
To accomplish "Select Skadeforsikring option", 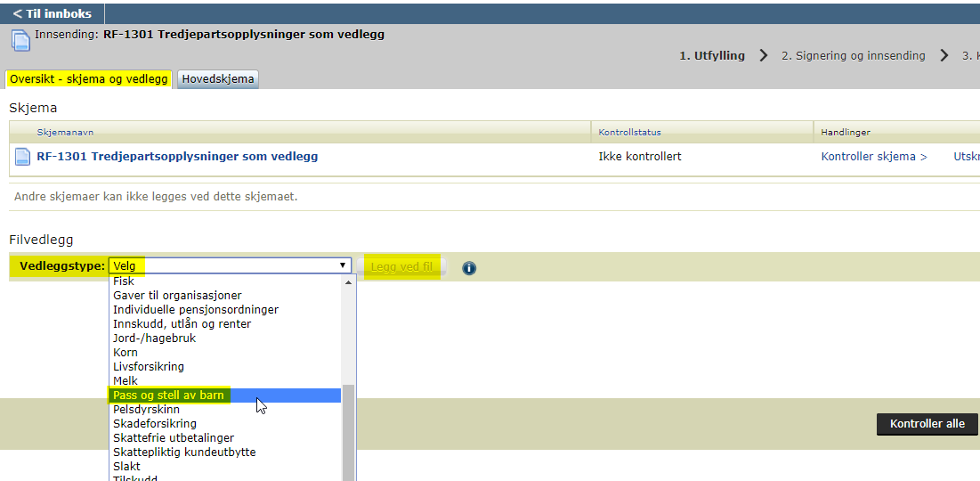I will 226,424.
